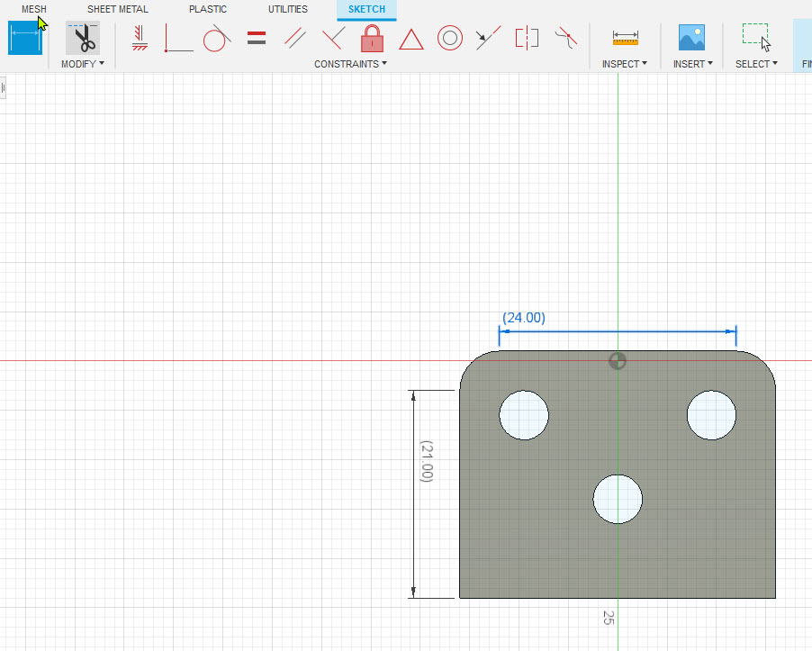
Task: Switch to the SHEET METAL tab
Action: pyautogui.click(x=117, y=9)
